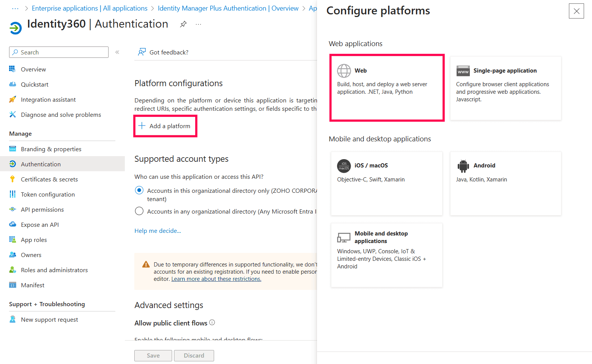The image size is (592, 364).
Task: Open App roles from the sidebar
Action: [33, 239]
